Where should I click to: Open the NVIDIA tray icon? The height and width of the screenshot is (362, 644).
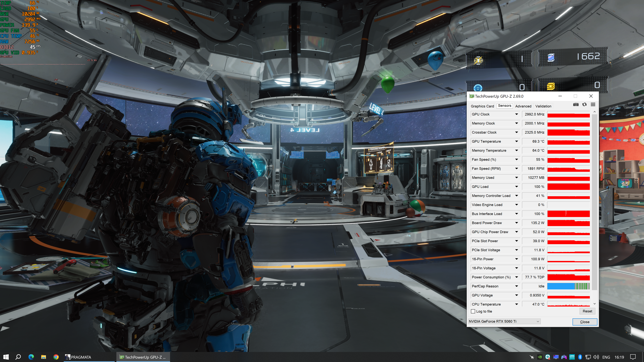click(x=540, y=357)
